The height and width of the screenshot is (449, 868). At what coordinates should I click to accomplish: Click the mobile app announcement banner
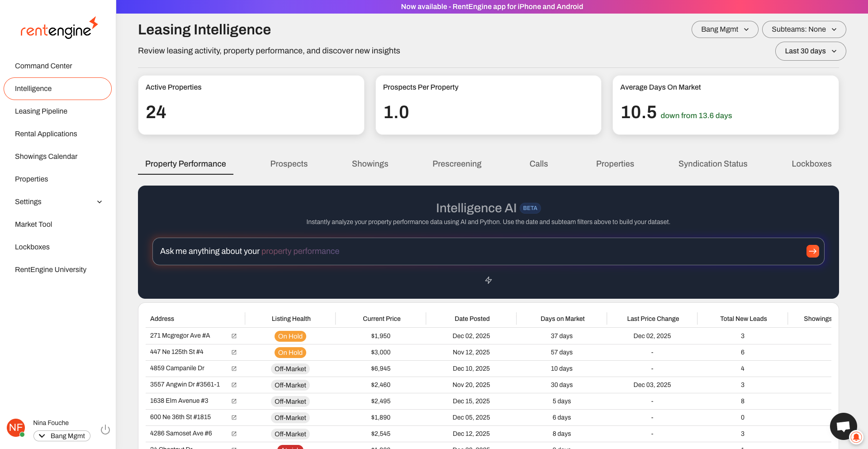492,7
